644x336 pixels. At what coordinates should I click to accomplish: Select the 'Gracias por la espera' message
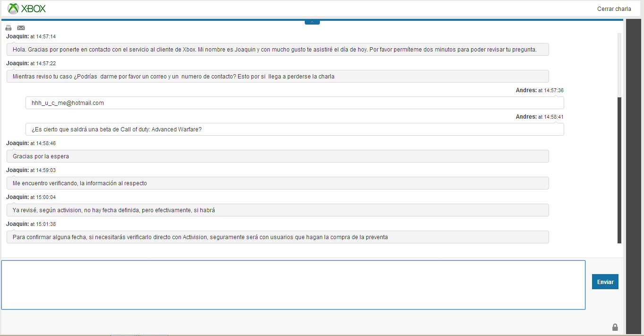click(x=278, y=156)
